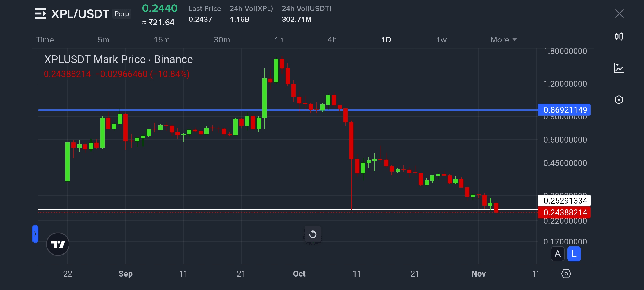This screenshot has height=290, width=644.
Task: Open the trading pair list menu icon
Action: [x=40, y=14]
